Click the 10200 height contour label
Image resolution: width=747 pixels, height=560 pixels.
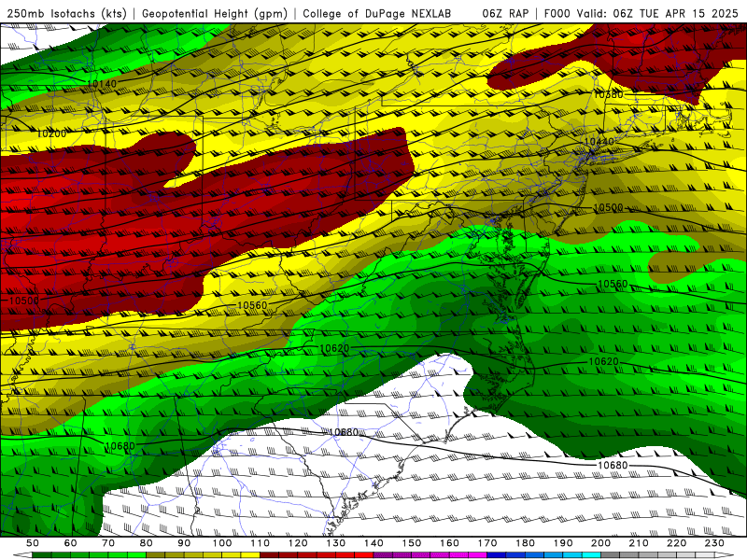[51, 133]
